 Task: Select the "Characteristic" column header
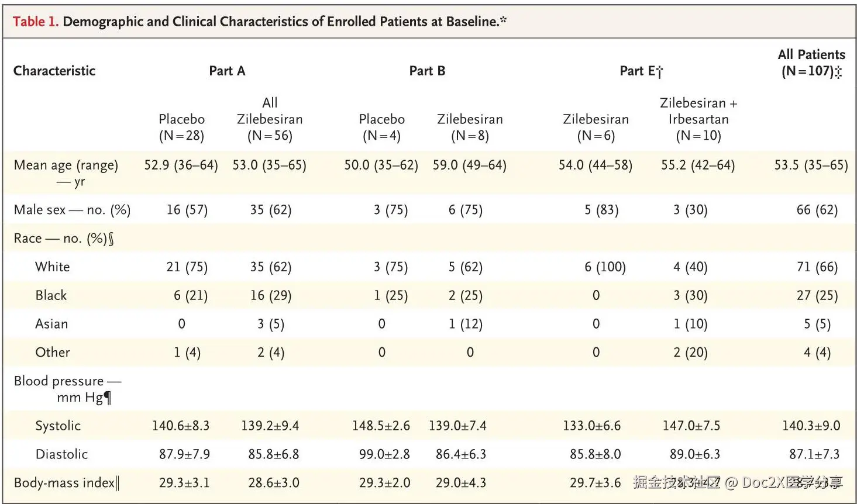(x=54, y=71)
